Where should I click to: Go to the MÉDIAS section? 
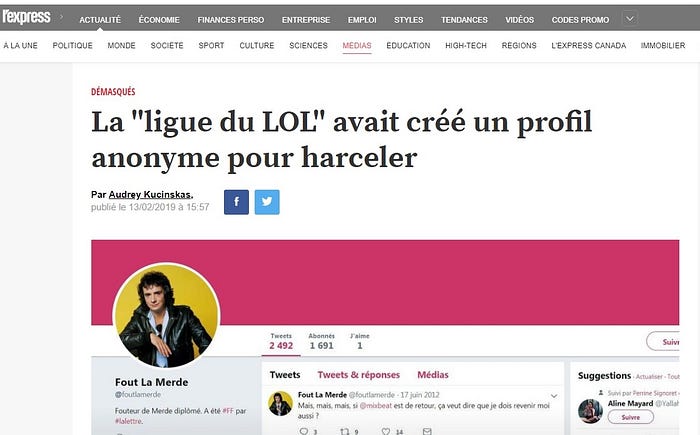[x=357, y=46]
